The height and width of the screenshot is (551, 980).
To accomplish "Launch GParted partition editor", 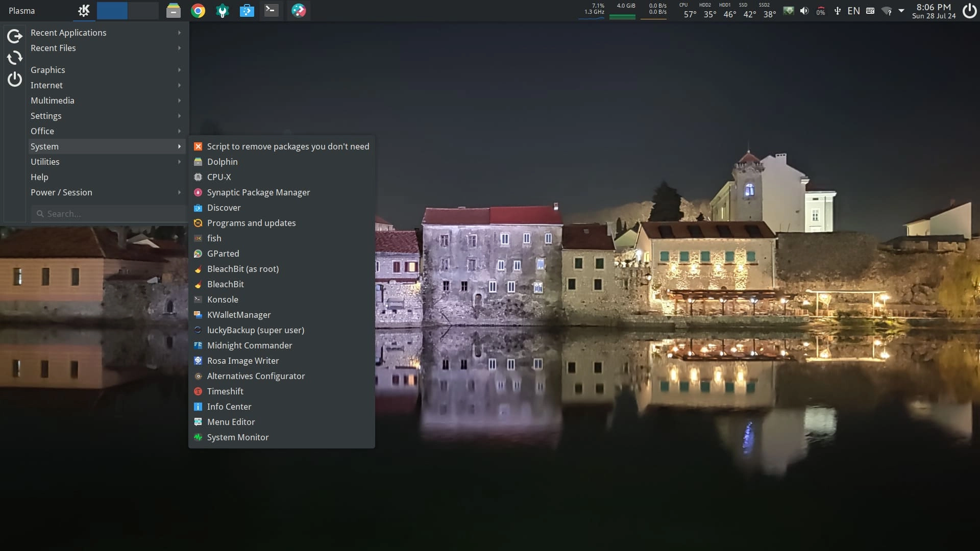I will tap(282, 254).
